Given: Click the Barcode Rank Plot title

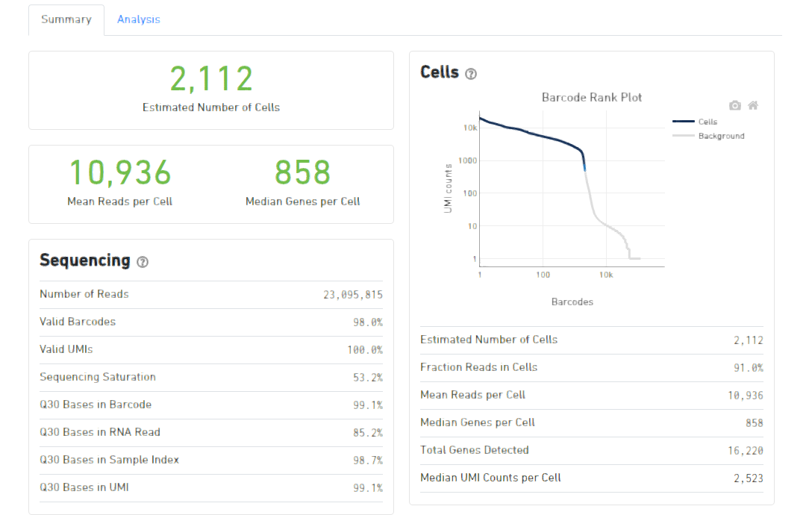Looking at the screenshot, I should point(591,97).
